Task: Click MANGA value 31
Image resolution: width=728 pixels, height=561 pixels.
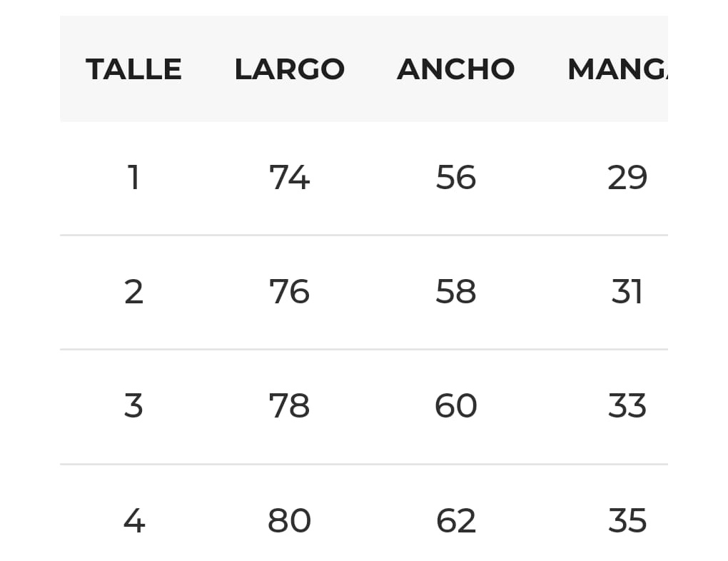Action: 627,292
